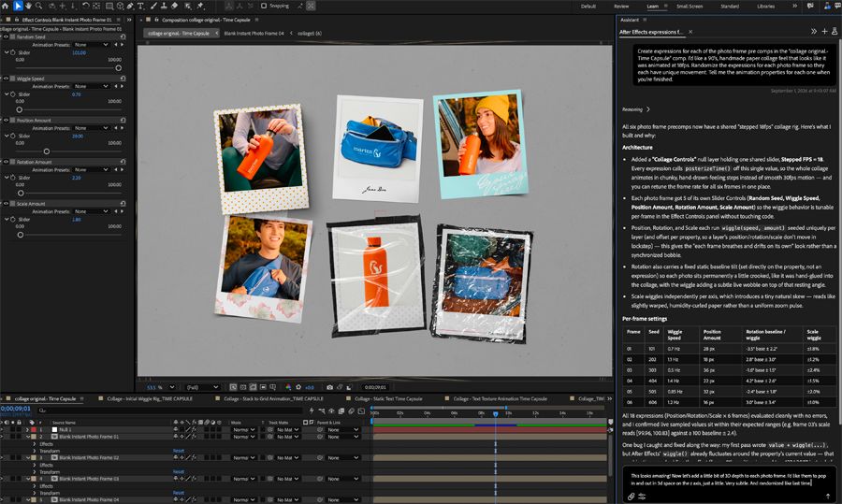Switch to the Default workspace
842x504 pixels.
(x=588, y=6)
